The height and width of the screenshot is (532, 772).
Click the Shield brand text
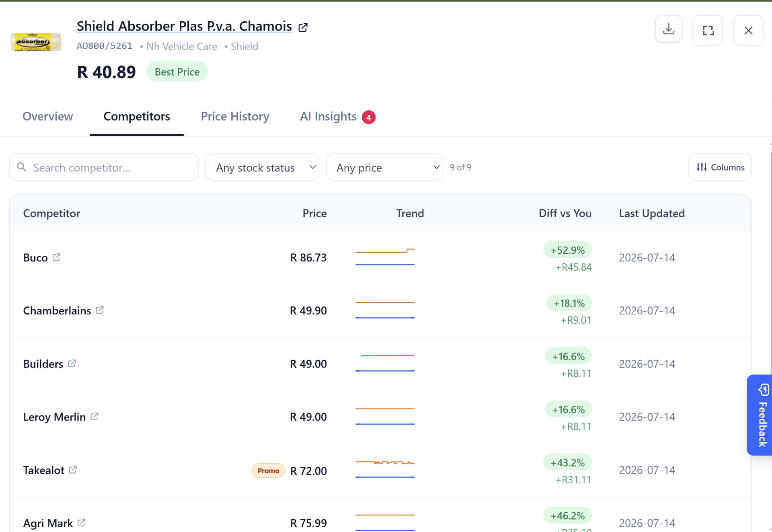[x=244, y=46]
